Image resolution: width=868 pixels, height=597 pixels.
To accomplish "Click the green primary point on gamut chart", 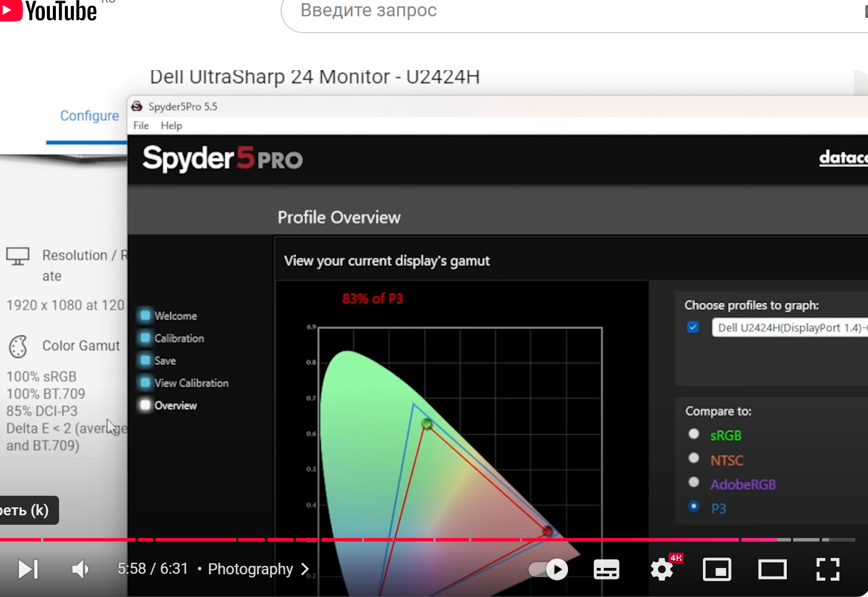I will 427,423.
